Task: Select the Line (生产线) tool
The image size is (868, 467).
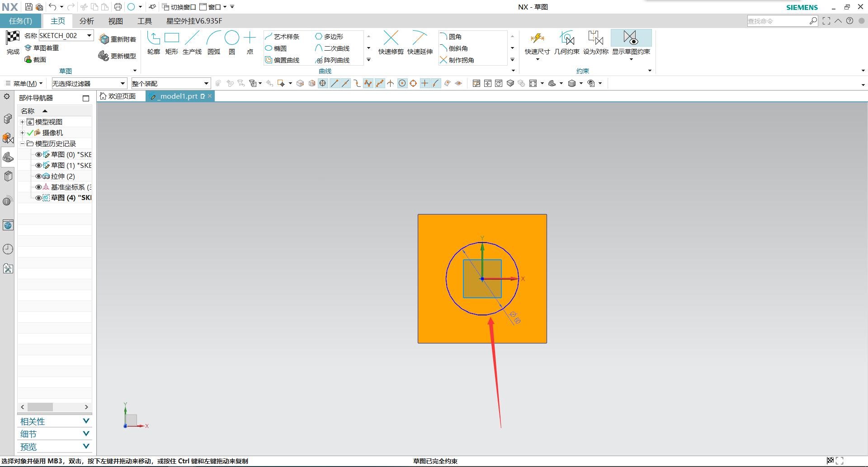Action: click(192, 43)
